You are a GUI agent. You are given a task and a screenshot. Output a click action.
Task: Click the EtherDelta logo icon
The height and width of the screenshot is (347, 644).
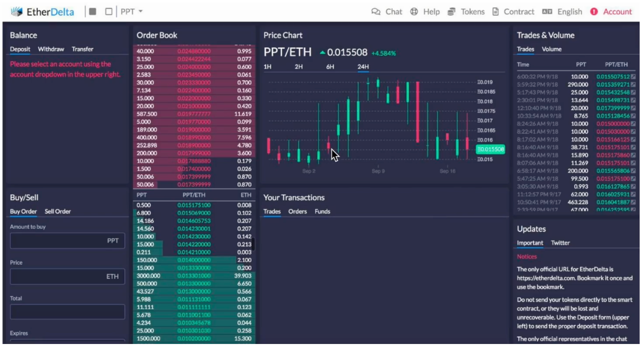coord(16,12)
